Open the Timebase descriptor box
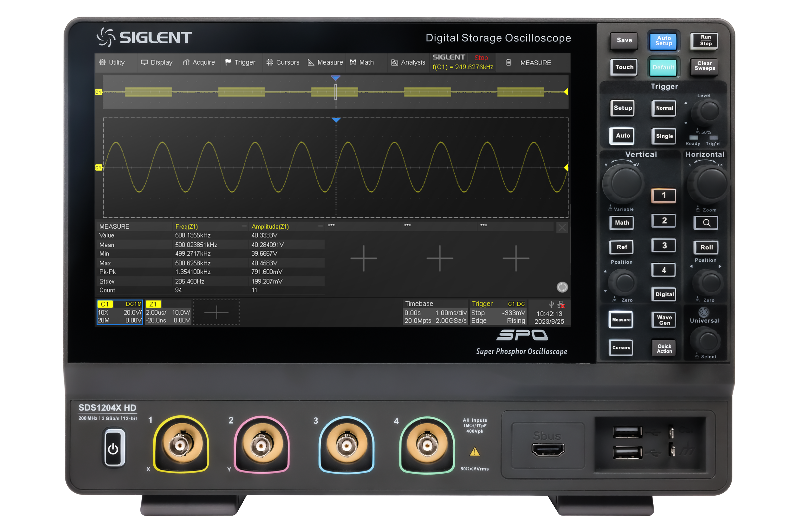798x532 pixels. pos(435,312)
